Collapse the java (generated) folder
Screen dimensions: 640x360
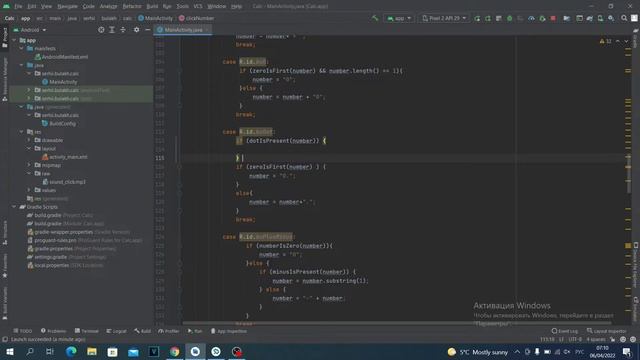[x=22, y=107]
